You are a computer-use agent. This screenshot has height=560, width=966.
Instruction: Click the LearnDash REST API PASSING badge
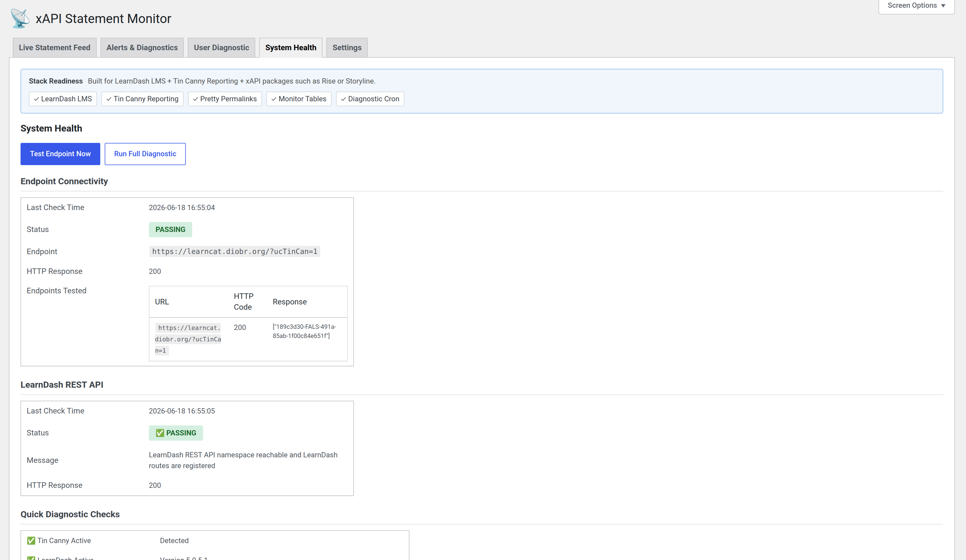(x=176, y=433)
